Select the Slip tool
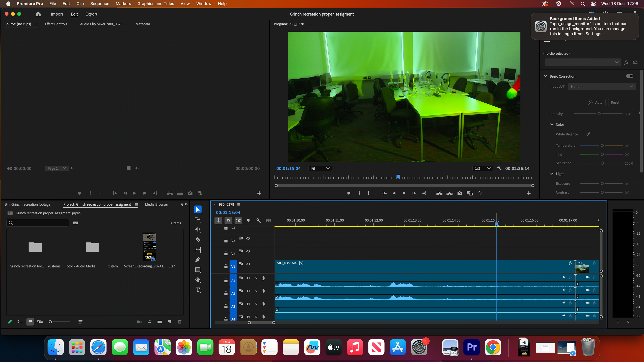The width and height of the screenshot is (644, 362). coord(198,250)
